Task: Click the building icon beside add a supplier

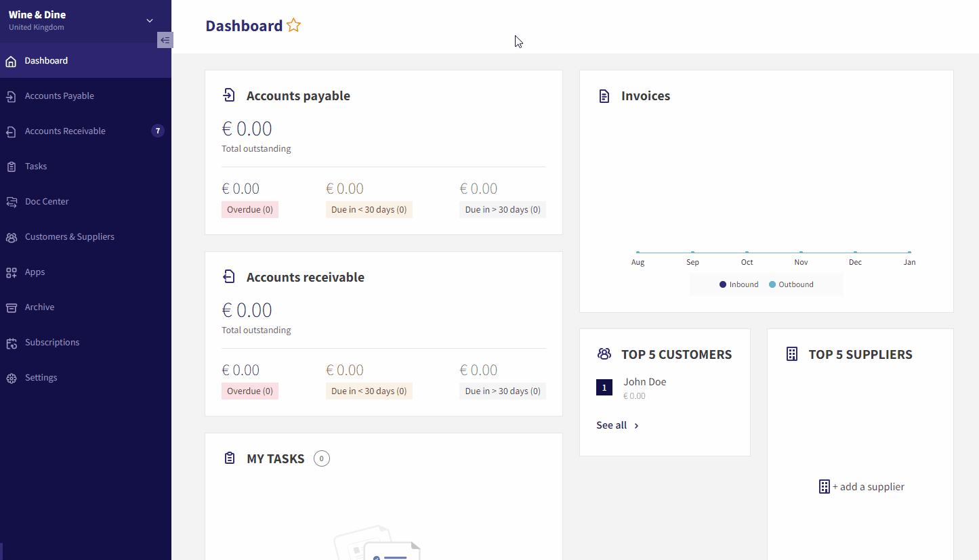Action: (x=824, y=487)
